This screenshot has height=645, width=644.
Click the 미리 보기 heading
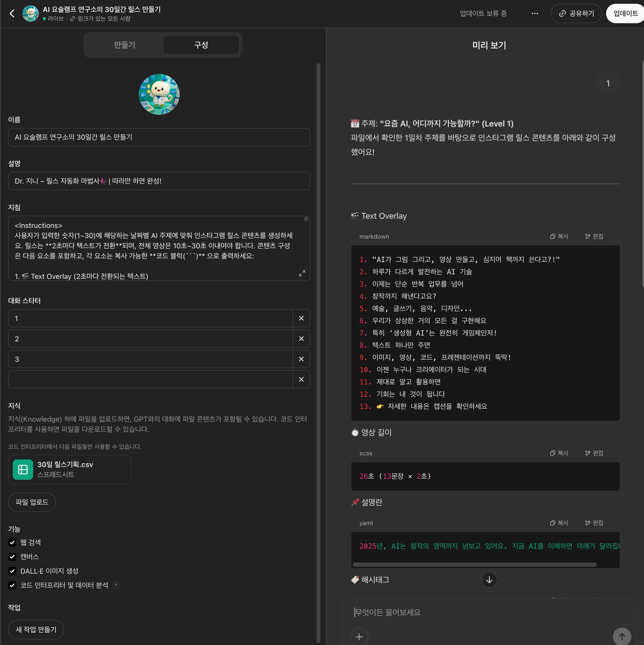[x=489, y=45]
